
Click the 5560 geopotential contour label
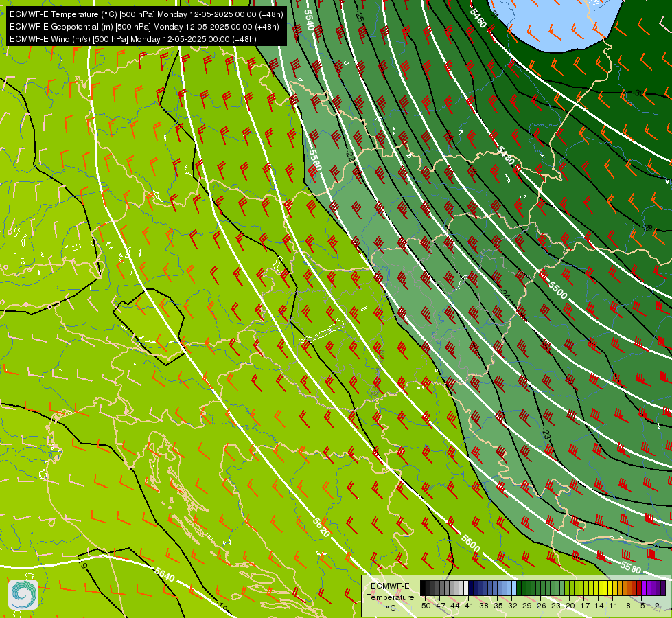click(315, 159)
